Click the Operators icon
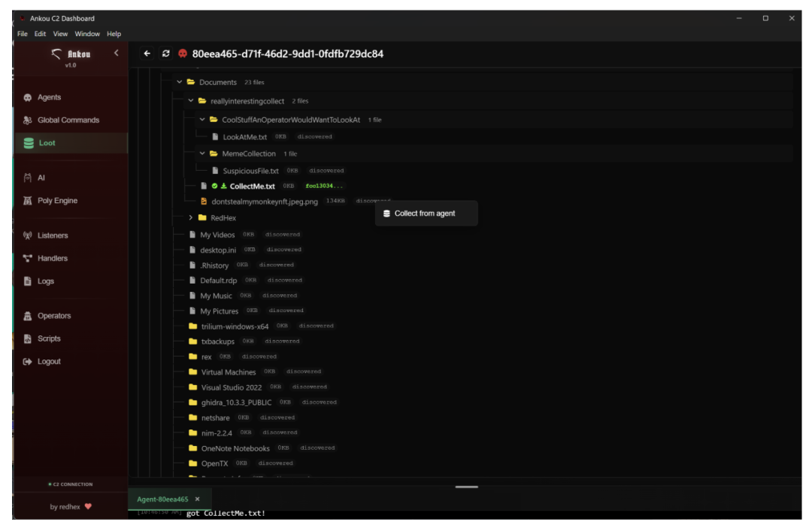The height and width of the screenshot is (531, 812). (28, 315)
